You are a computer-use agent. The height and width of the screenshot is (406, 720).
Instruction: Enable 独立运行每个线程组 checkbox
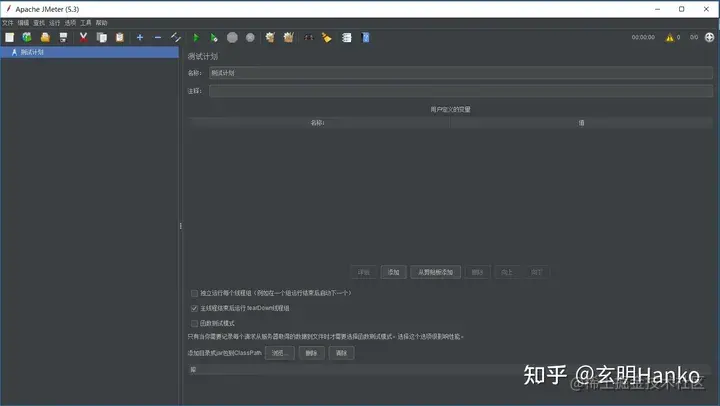click(x=194, y=293)
